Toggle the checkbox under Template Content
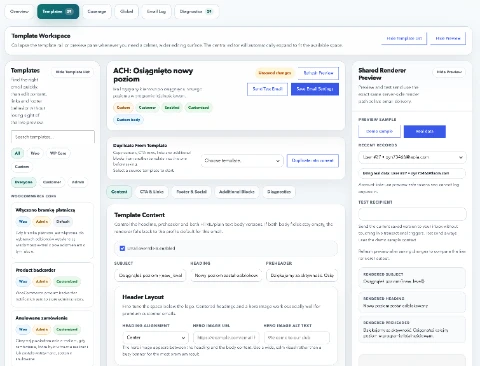Screen dimensions: 480x366 click(122, 248)
